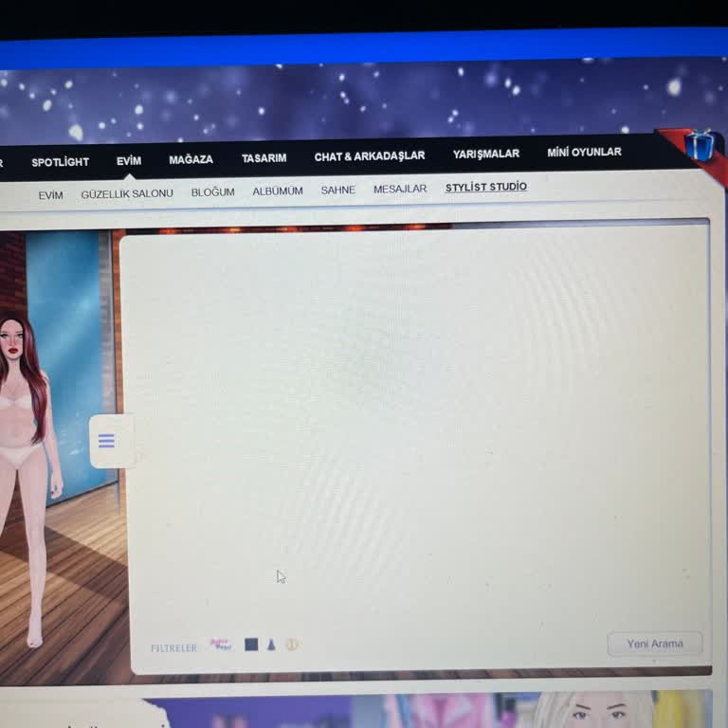Click the FILTRELER label
This screenshot has height=728, width=728.
tap(173, 647)
